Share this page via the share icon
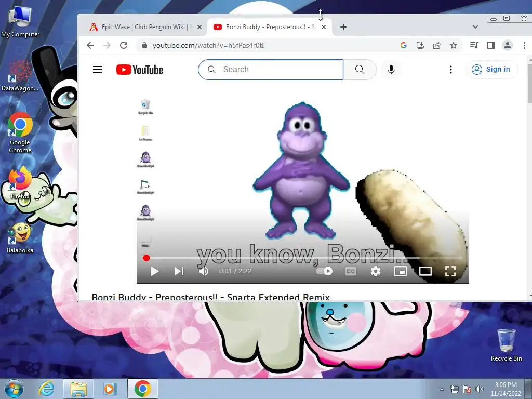 (x=437, y=45)
